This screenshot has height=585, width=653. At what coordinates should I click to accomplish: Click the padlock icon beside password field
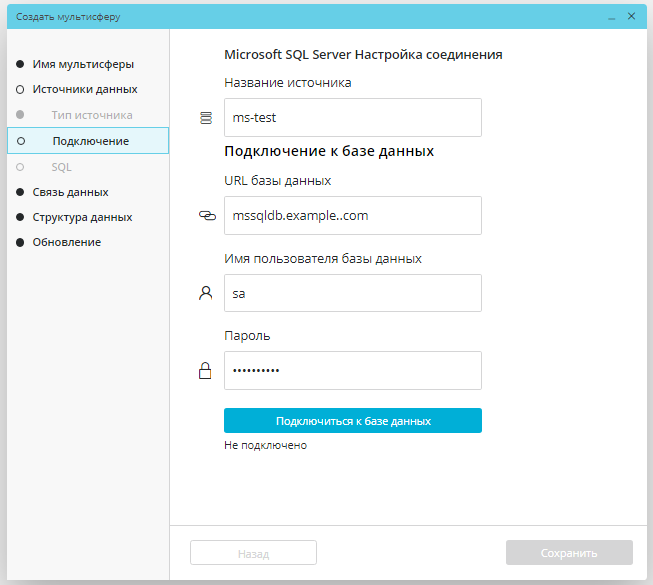click(x=205, y=371)
